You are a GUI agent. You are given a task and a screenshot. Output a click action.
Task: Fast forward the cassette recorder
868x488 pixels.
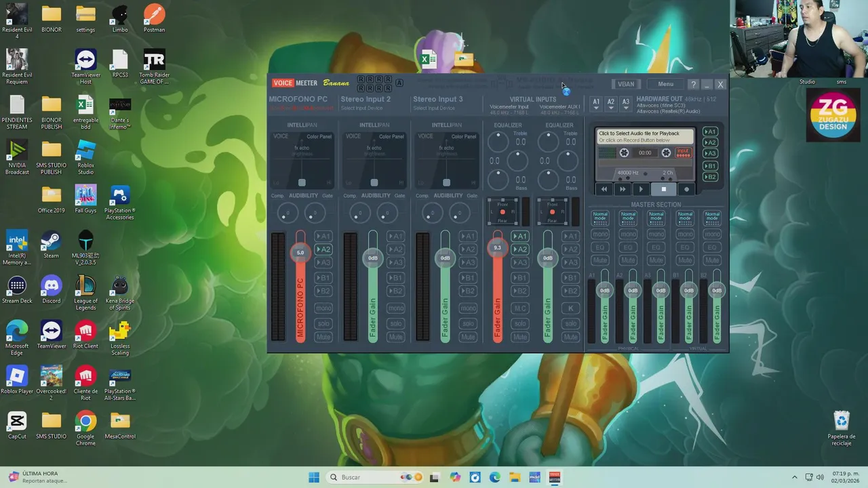coord(623,189)
